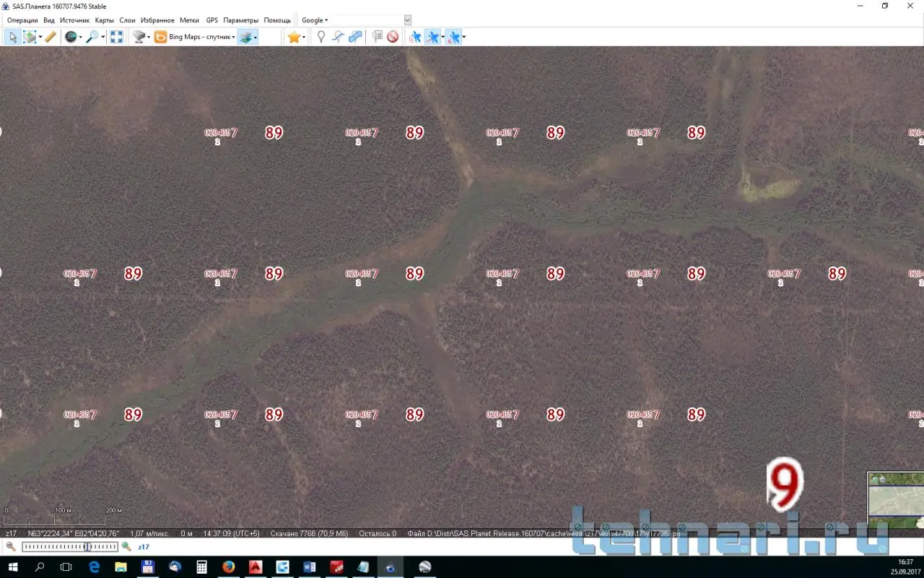The height and width of the screenshot is (578, 924).
Task: Click the orange Bing Maps logo icon
Action: point(160,37)
